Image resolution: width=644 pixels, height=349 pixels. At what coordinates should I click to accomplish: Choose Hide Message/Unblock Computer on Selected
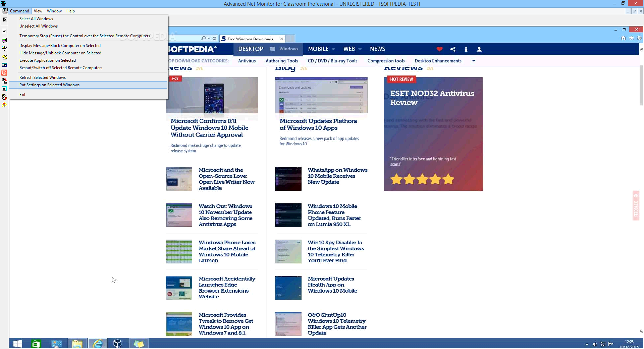[x=88, y=53]
